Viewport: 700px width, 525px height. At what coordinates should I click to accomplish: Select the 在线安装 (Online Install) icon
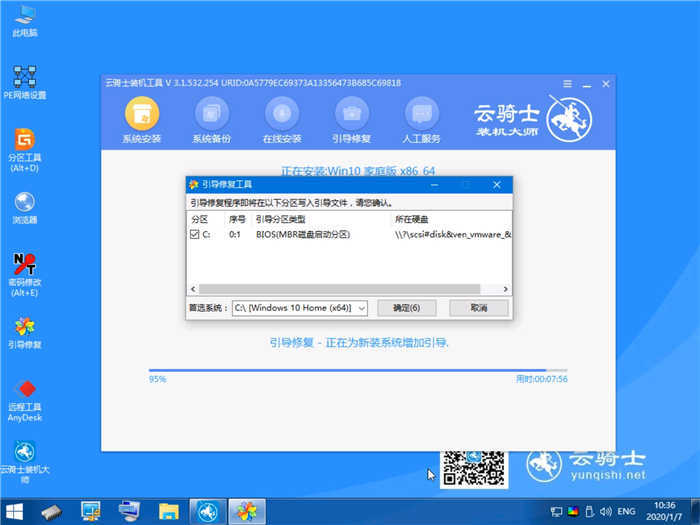281,112
